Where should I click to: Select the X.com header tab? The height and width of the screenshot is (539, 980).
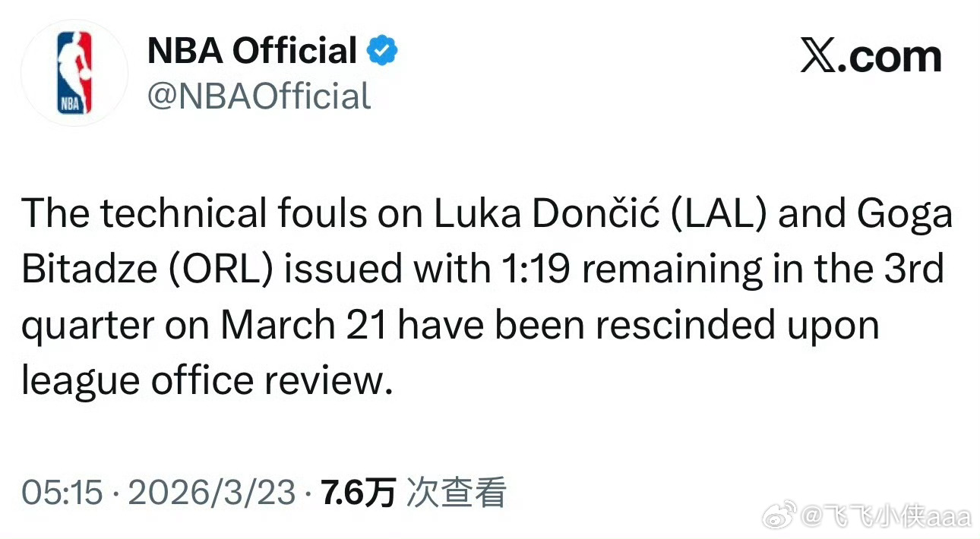871,55
